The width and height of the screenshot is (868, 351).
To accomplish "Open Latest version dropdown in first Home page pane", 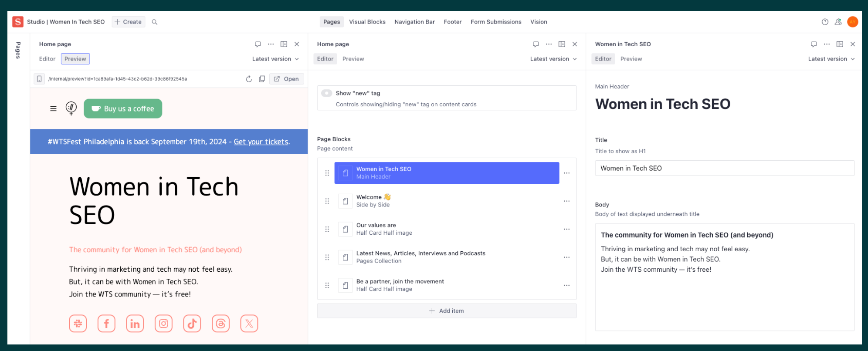I will click(275, 59).
